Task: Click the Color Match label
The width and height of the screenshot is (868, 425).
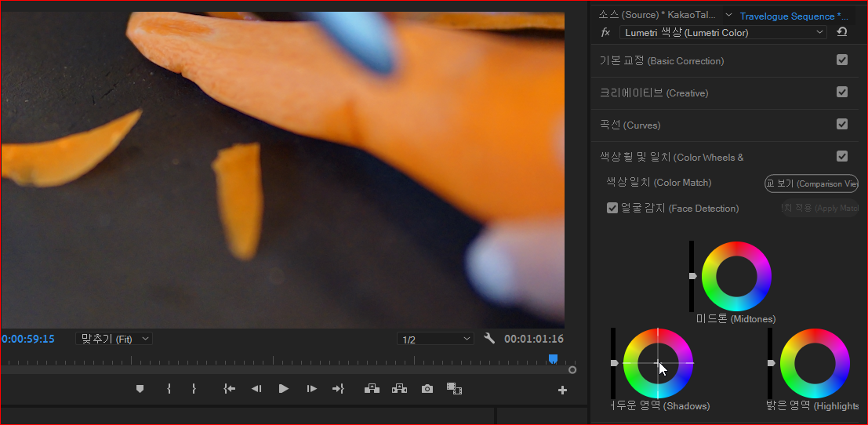Action: (x=659, y=183)
